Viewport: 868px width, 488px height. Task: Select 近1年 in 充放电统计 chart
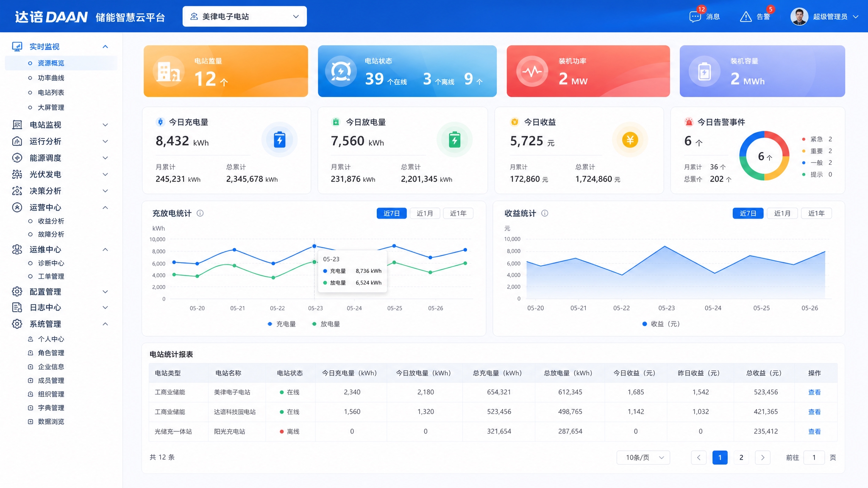[x=458, y=213]
